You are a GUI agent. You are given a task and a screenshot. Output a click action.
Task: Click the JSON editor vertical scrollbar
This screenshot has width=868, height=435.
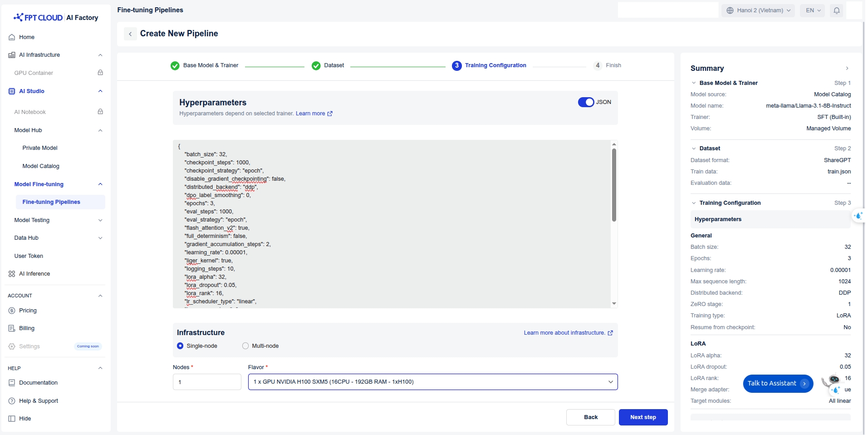click(x=614, y=185)
